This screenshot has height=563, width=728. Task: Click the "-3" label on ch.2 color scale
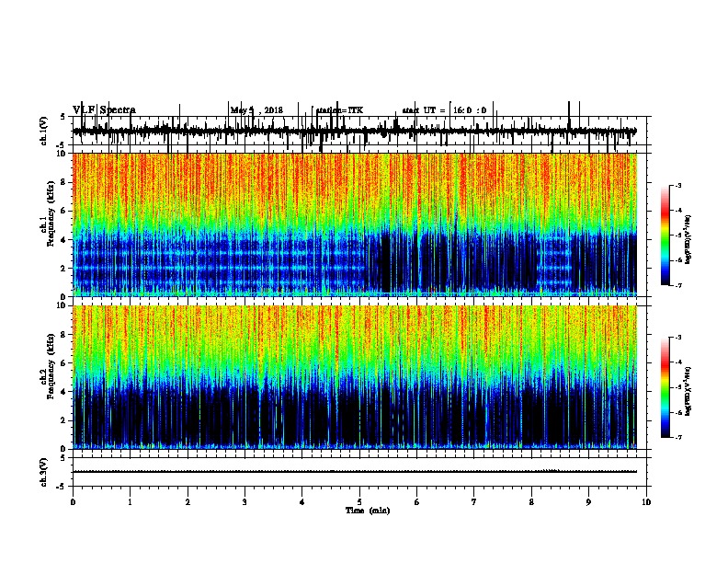click(x=677, y=338)
